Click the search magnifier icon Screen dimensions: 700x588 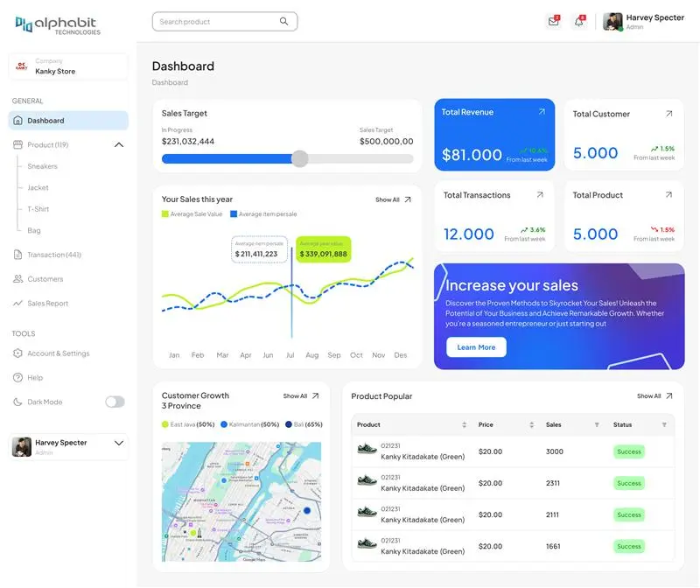[284, 22]
